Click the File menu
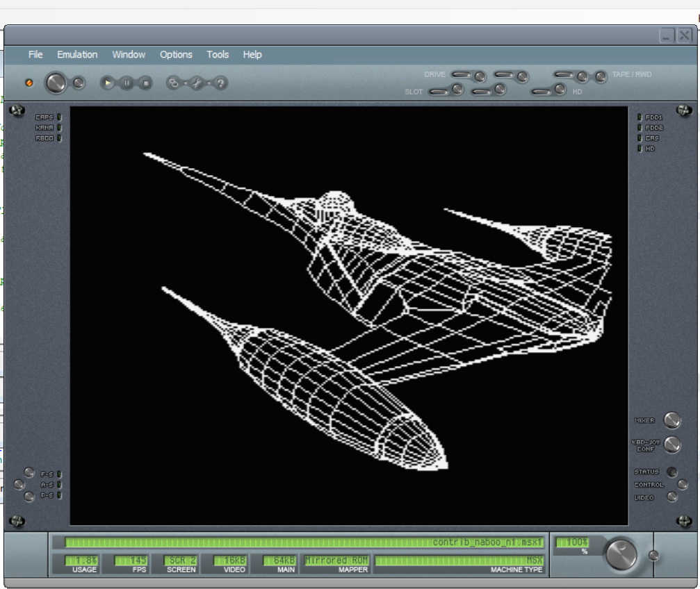The width and height of the screenshot is (700, 589). tap(35, 55)
